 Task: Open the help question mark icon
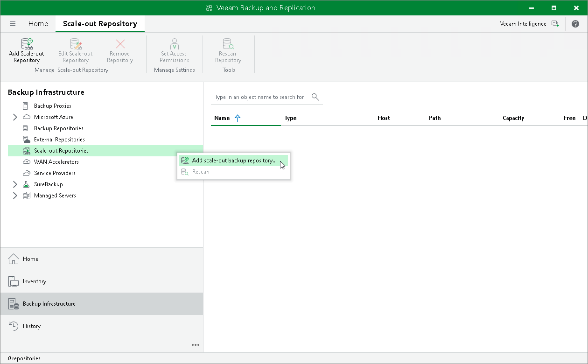coord(575,24)
